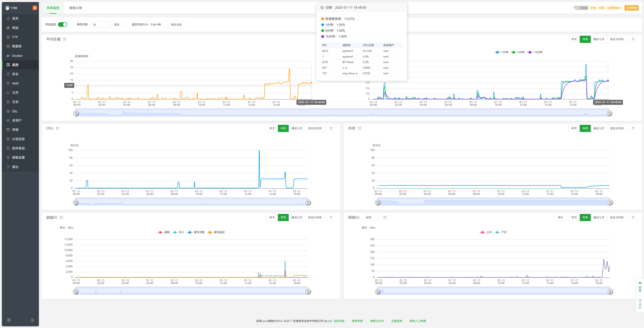Expand the 内存 chart to fullscreen
This screenshot has height=328, width=644.
click(360, 128)
